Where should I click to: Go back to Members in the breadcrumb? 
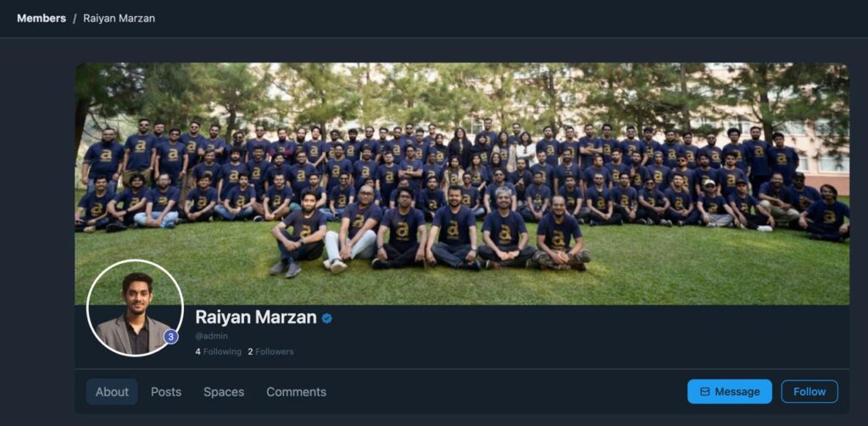point(42,19)
